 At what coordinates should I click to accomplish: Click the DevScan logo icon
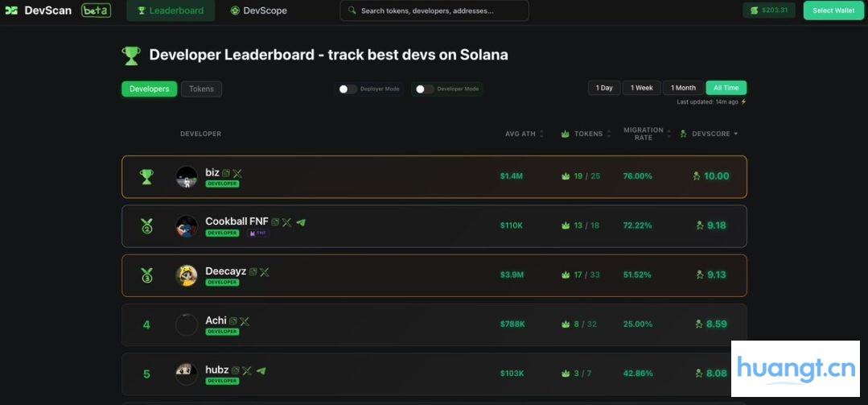point(11,10)
